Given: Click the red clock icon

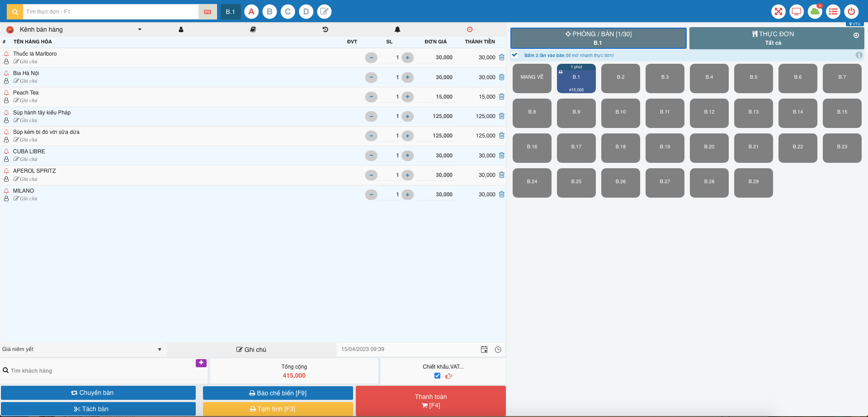Looking at the screenshot, I should coord(470,29).
